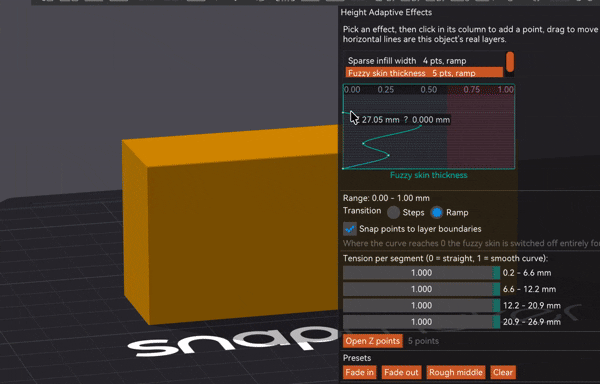Apply the Fade out preset
The image size is (600, 384).
[401, 372]
